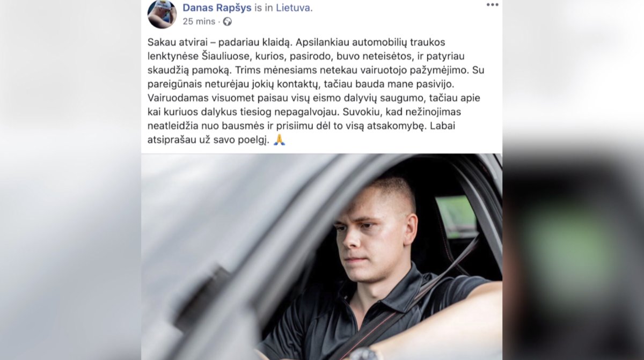Click the wristwatch at the photo bottom
The image size is (644, 360).
pos(366,354)
